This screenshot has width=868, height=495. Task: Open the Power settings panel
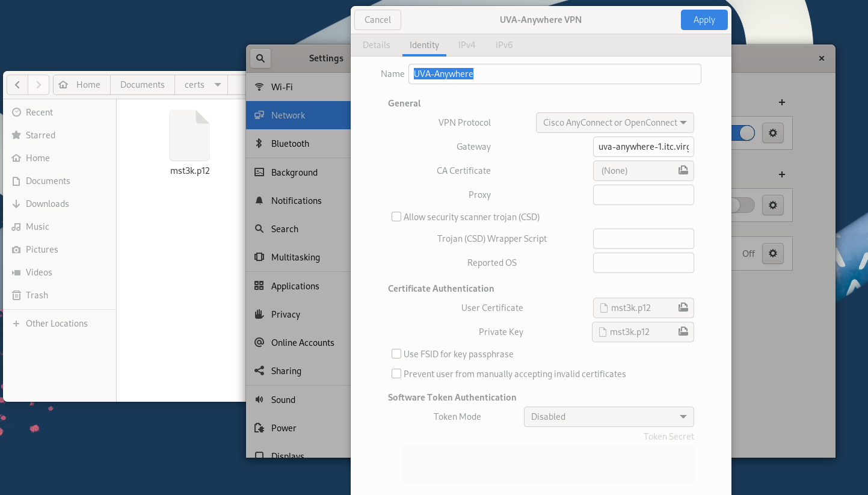click(x=285, y=428)
